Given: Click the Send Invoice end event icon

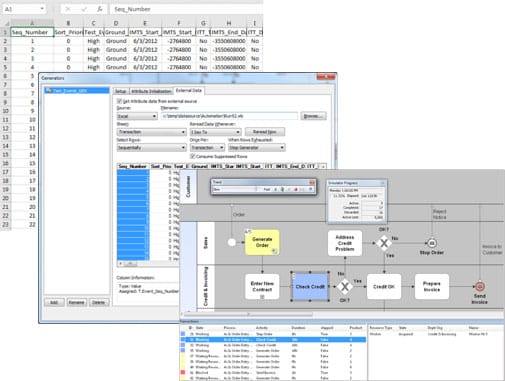Looking at the screenshot, I should click(x=479, y=286).
